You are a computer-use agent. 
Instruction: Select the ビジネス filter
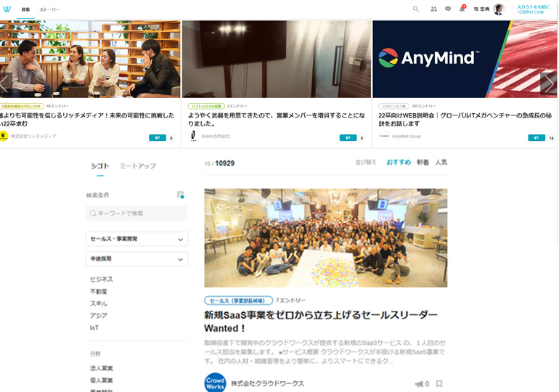[101, 279]
